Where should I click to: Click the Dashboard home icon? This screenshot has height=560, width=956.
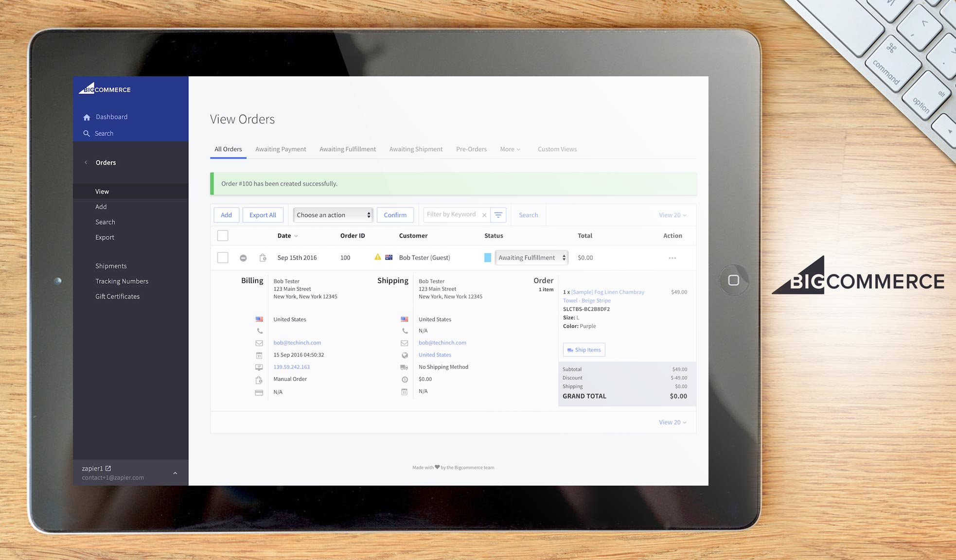coord(87,117)
